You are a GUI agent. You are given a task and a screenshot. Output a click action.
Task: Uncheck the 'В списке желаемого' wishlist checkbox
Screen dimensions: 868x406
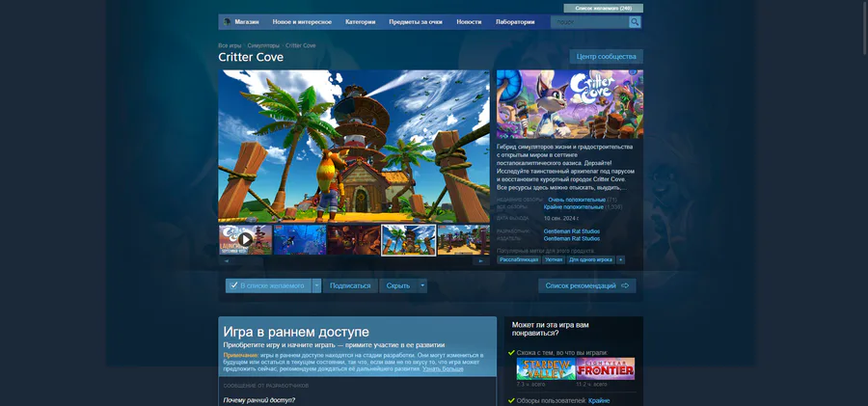[233, 285]
